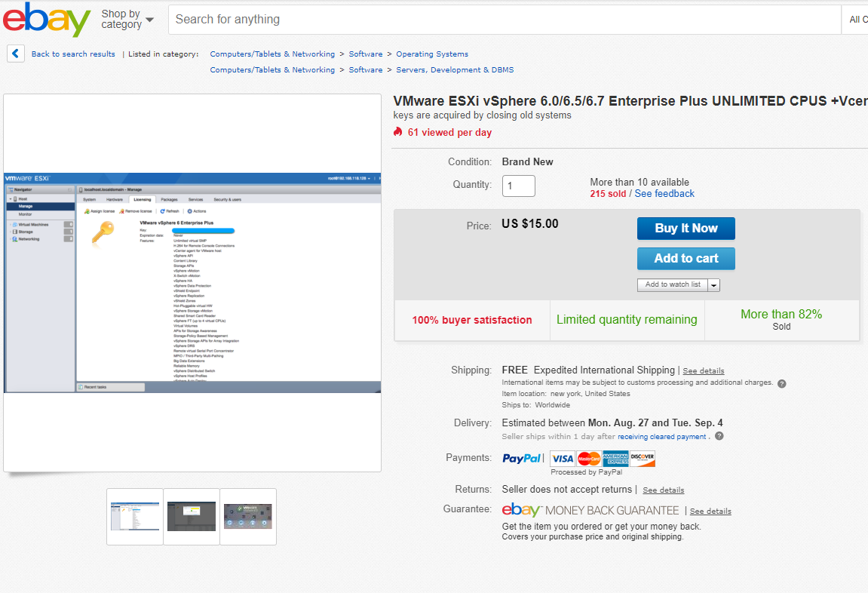Open shipping See details link

click(x=703, y=371)
